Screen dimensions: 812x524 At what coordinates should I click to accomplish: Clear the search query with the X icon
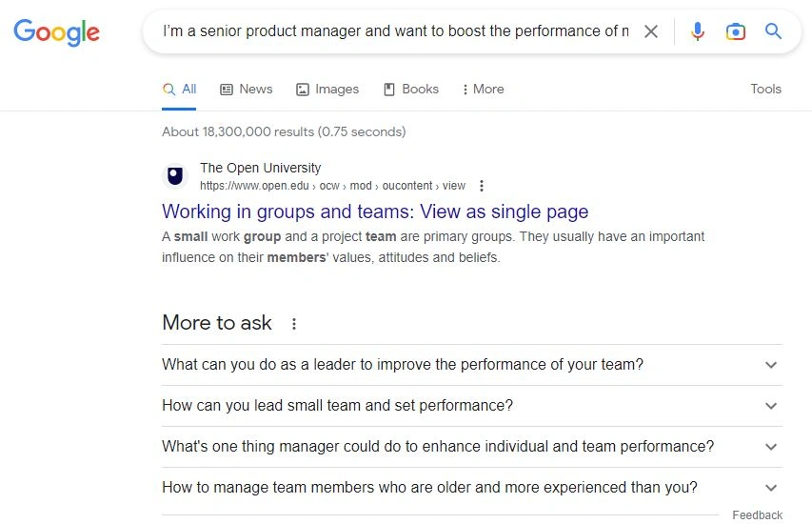click(650, 31)
